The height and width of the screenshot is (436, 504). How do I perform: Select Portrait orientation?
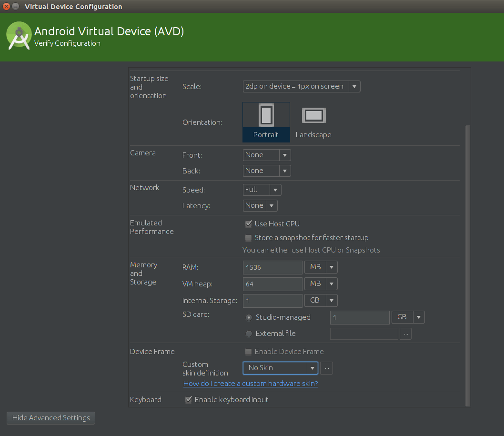coord(266,122)
